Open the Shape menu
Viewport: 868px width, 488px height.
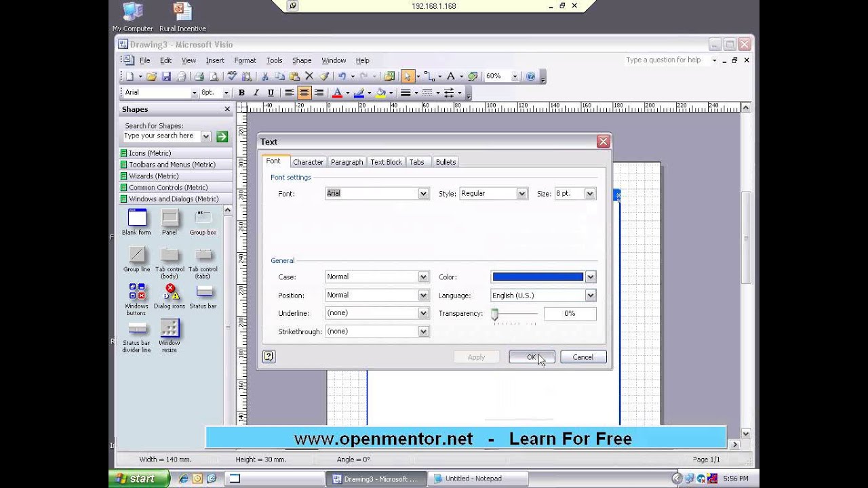pos(302,60)
